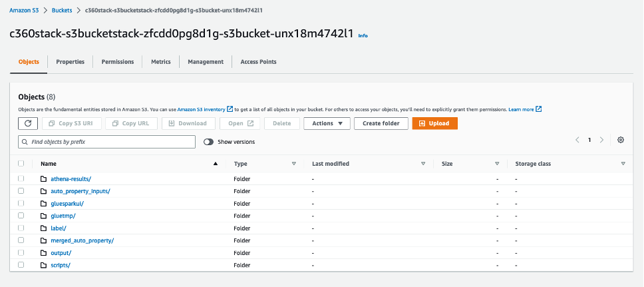Image resolution: width=644 pixels, height=287 pixels.
Task: Sort by Storage class column arrow
Action: 623,164
